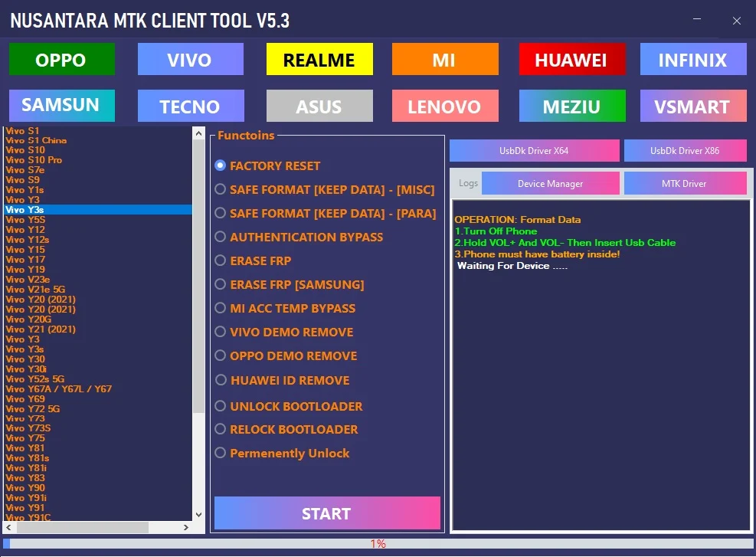Select MI ACC TEMP BYPASS option
This screenshot has height=557, width=756.
tap(285, 308)
